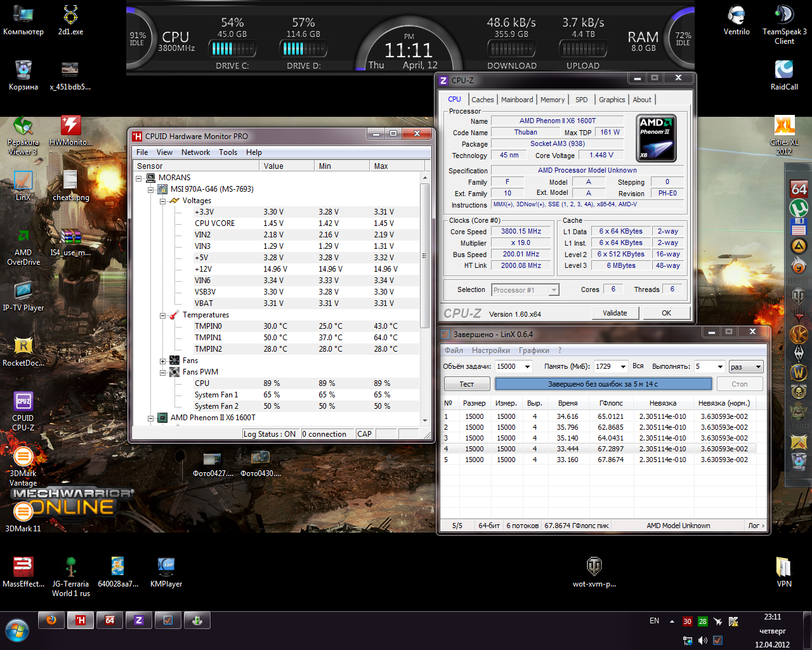
Task: Collapse the Temperatures section
Action: [x=162, y=315]
